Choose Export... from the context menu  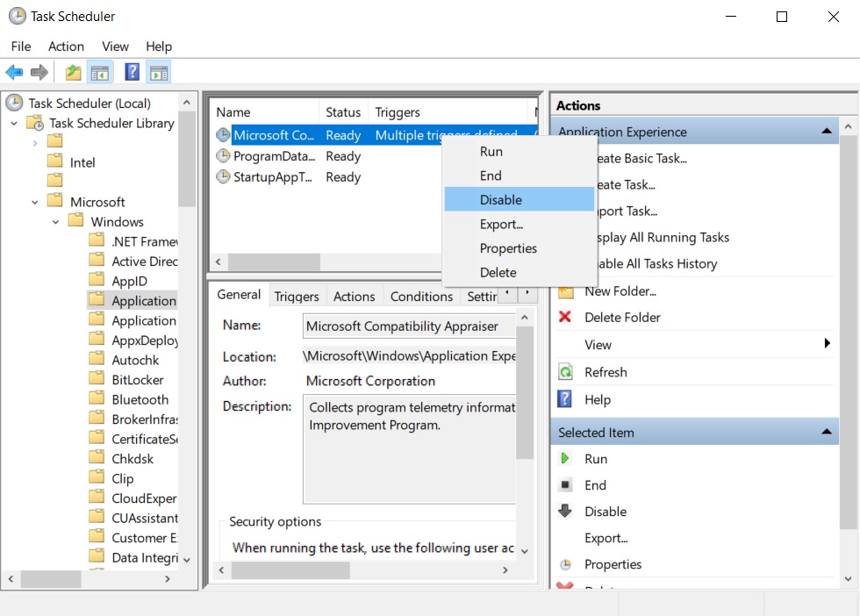coord(520,224)
